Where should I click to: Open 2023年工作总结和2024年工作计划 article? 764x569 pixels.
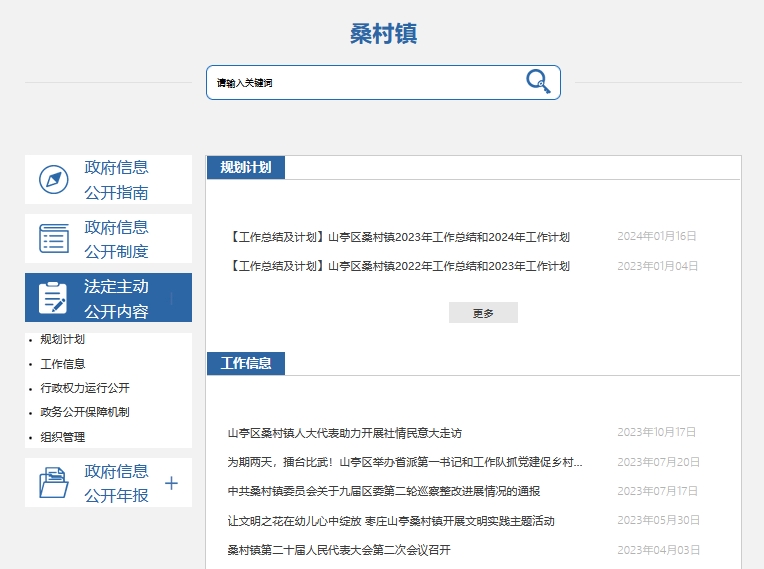(399, 237)
